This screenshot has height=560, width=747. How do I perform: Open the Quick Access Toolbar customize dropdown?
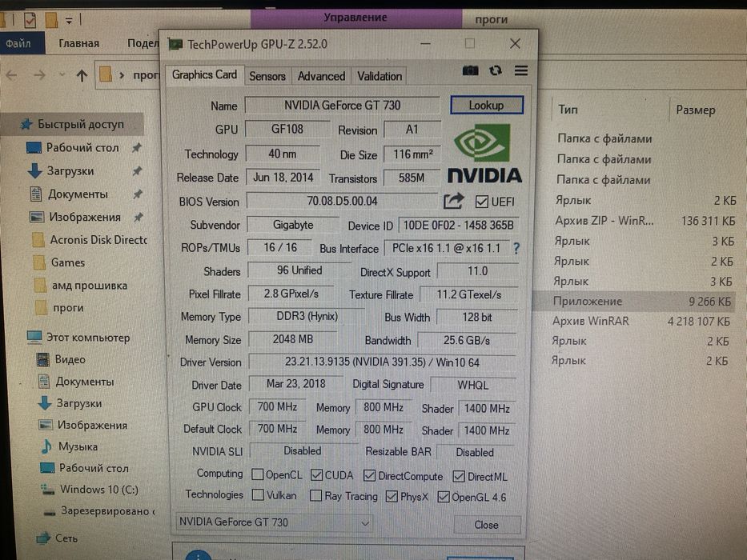tap(69, 21)
